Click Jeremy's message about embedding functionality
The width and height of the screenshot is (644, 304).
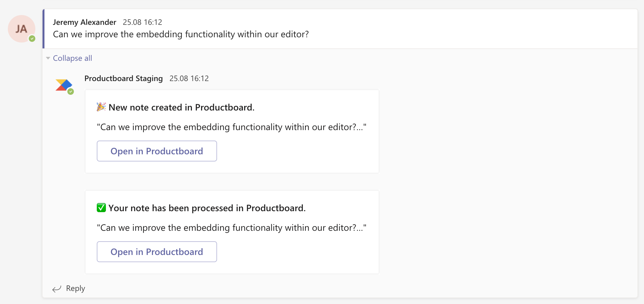pyautogui.click(x=181, y=34)
